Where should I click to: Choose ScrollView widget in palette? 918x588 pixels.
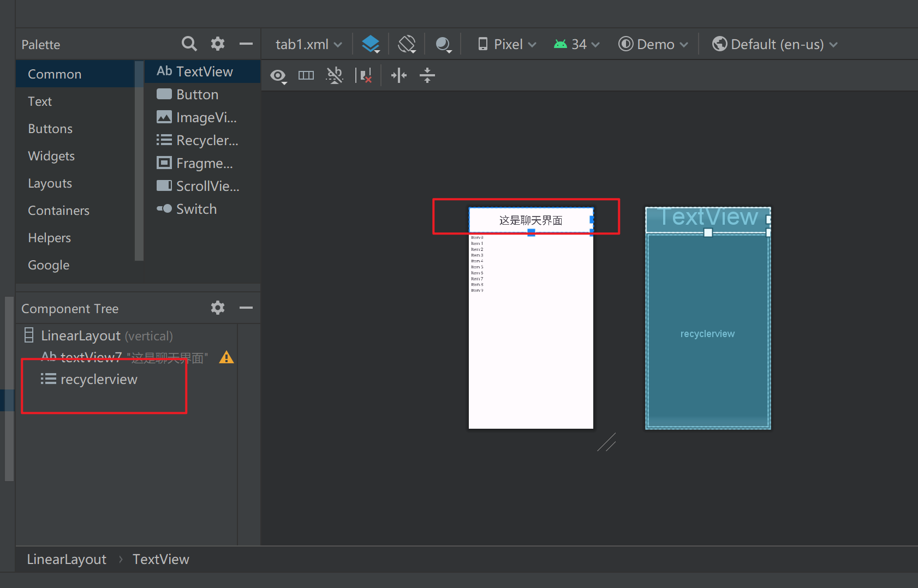(x=202, y=186)
